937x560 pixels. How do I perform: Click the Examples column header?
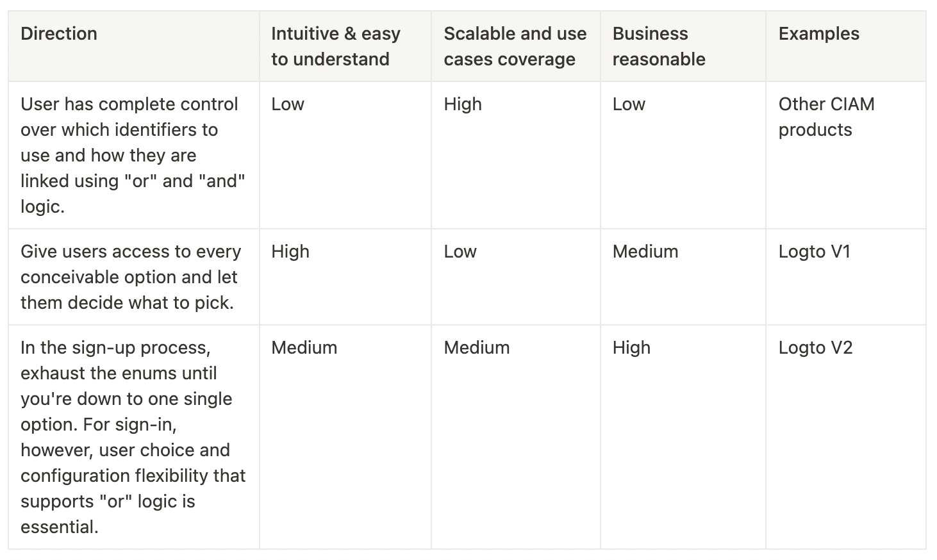pos(818,34)
